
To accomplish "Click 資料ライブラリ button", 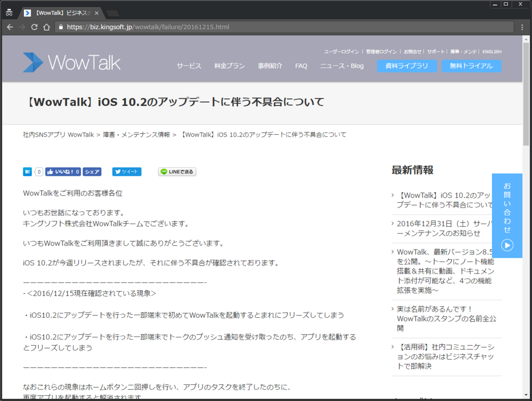I will (407, 66).
